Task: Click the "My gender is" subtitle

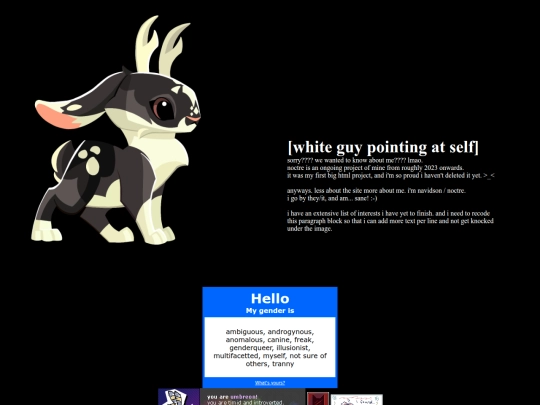Action: point(270,311)
